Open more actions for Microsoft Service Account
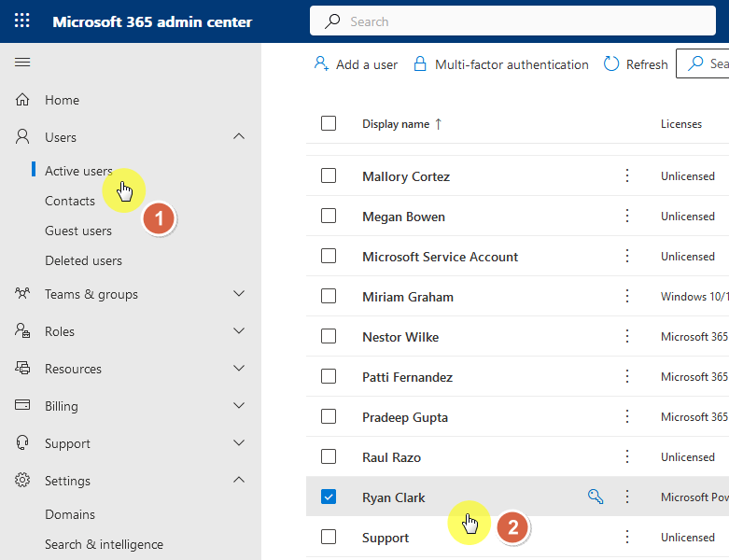The width and height of the screenshot is (729, 560). 627,256
